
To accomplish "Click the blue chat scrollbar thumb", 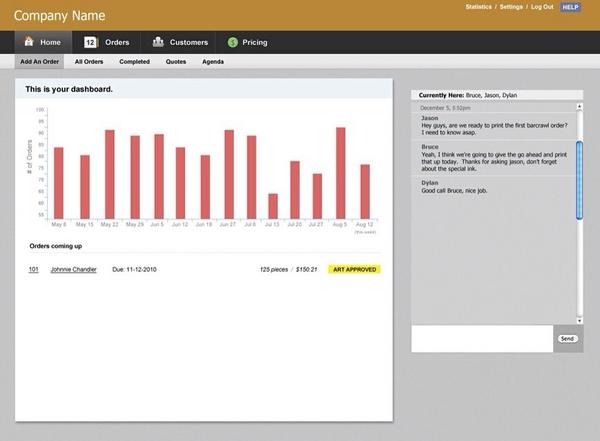I will click(580, 180).
